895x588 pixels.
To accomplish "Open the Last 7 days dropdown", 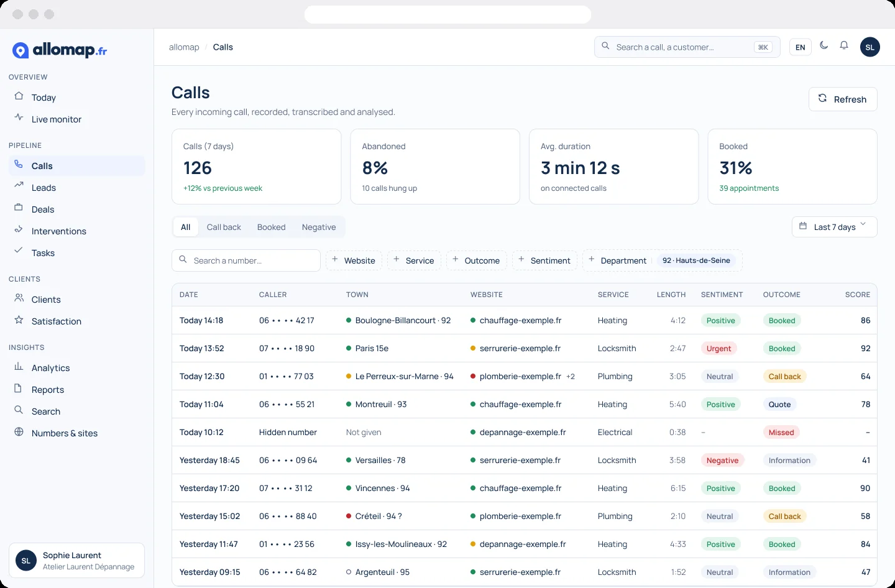I will coord(835,227).
